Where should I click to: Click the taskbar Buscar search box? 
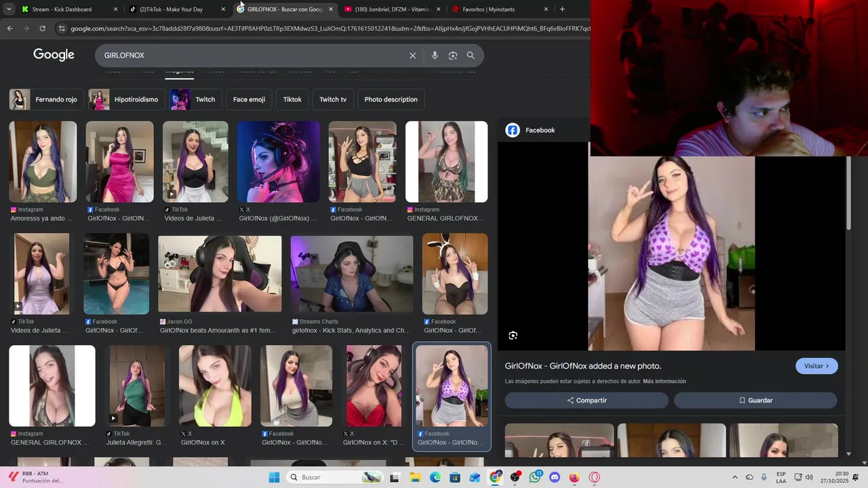coord(335,477)
